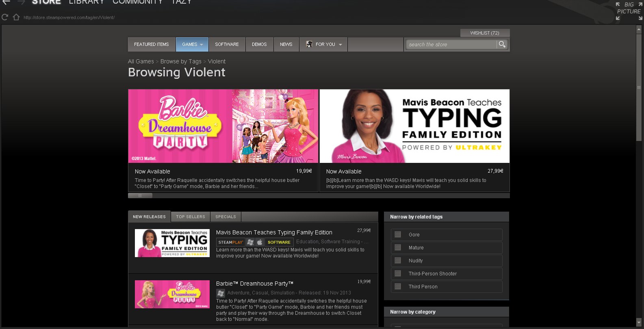
Task: Check the Mature tag checkbox
Action: pyautogui.click(x=398, y=248)
